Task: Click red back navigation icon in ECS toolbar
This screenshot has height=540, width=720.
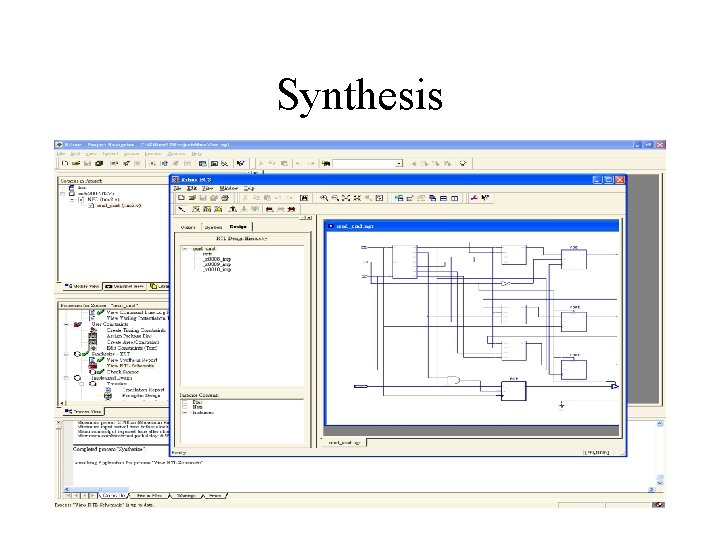Action: pos(270,209)
